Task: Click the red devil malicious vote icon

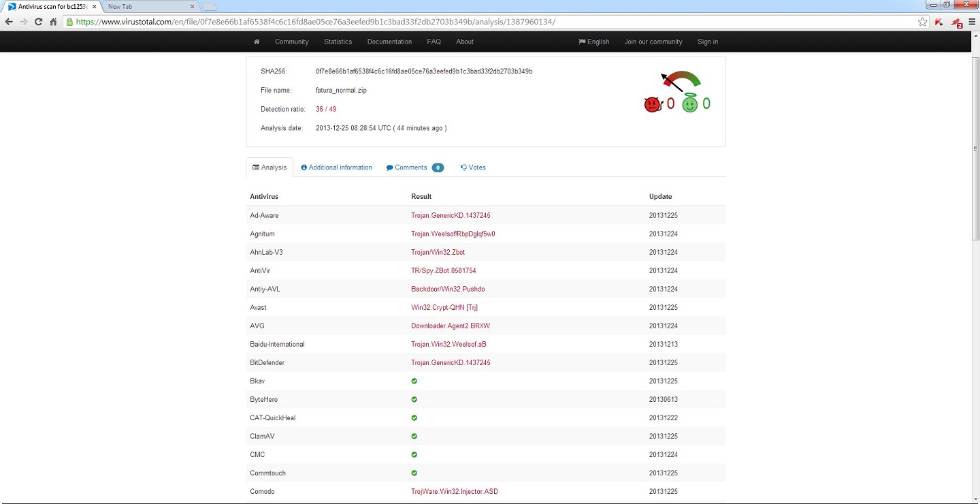Action: point(653,104)
